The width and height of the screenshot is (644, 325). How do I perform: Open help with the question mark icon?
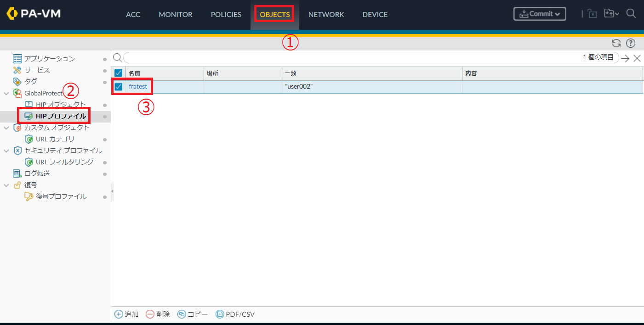pyautogui.click(x=631, y=44)
